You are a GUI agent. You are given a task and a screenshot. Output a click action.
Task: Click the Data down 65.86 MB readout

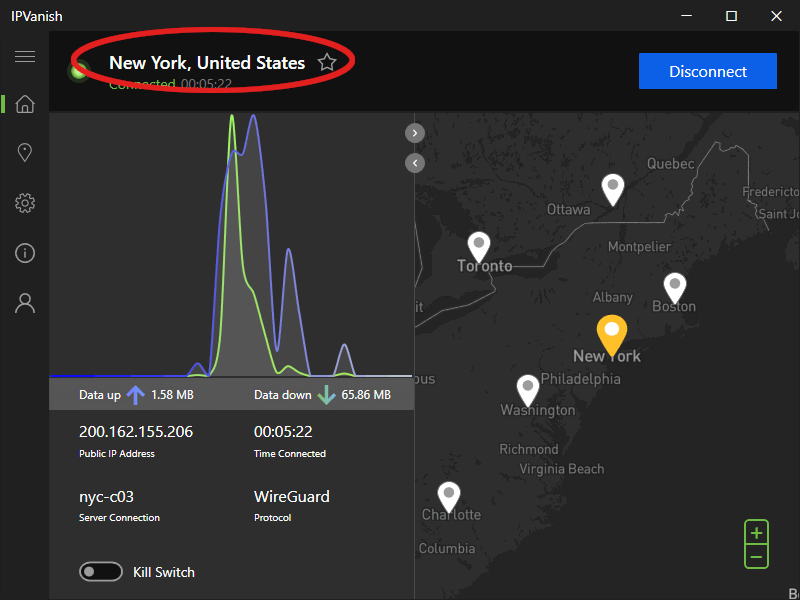[x=322, y=395]
